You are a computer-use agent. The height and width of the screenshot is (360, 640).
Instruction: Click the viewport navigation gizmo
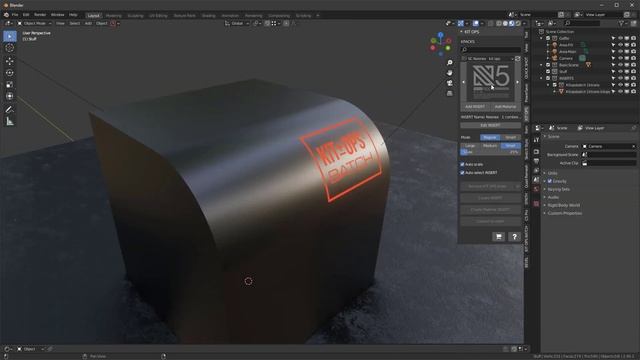(440, 44)
